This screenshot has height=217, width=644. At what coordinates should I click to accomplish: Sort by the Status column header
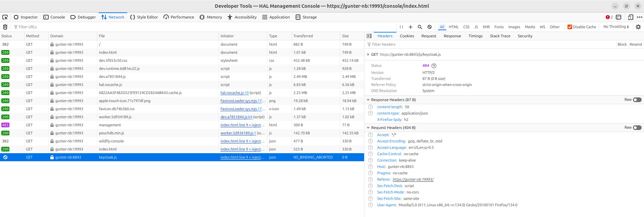pos(12,36)
